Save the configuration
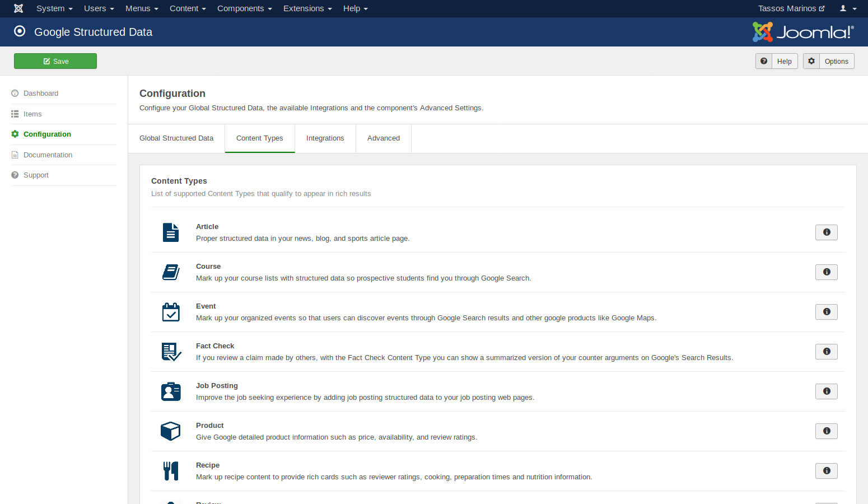 pyautogui.click(x=55, y=61)
